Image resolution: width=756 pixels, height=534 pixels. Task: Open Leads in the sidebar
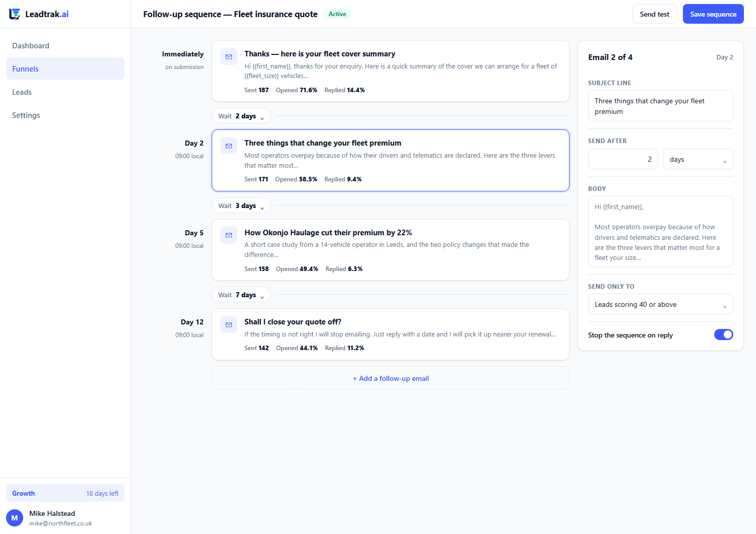coord(65,92)
